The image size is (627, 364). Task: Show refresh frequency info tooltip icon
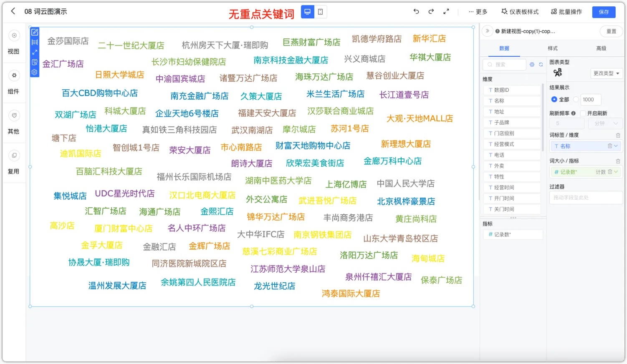(x=573, y=113)
